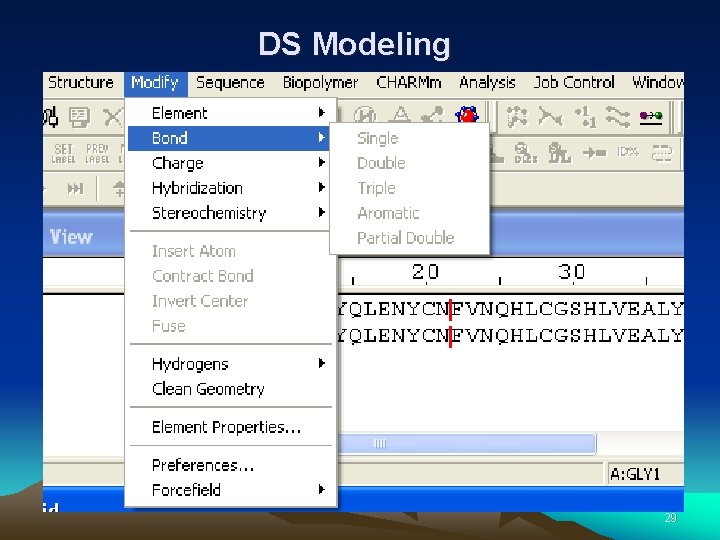Image resolution: width=720 pixels, height=540 pixels.
Task: Choose Clean Geometry from Modify menu
Action: (x=230, y=389)
